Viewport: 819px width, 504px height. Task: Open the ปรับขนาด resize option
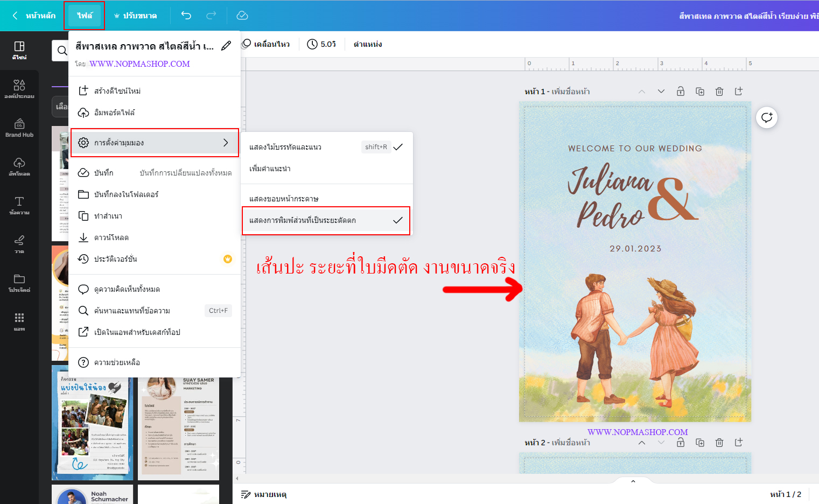[136, 16]
